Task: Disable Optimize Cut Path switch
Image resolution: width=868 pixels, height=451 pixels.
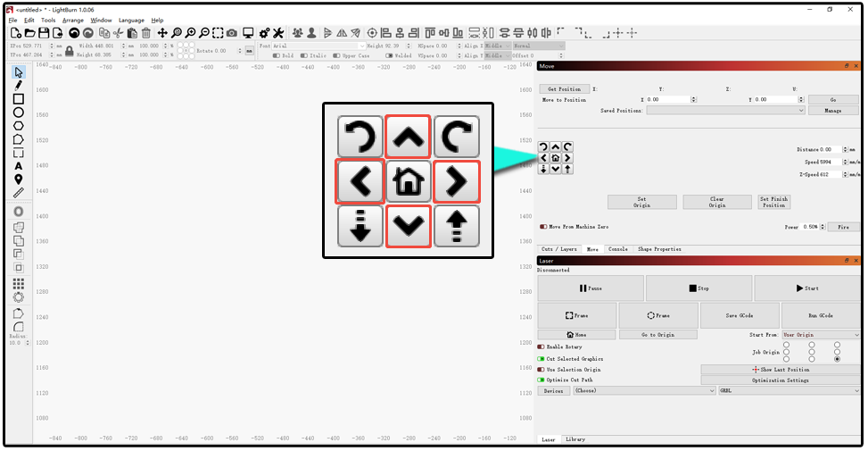Action: pos(541,380)
